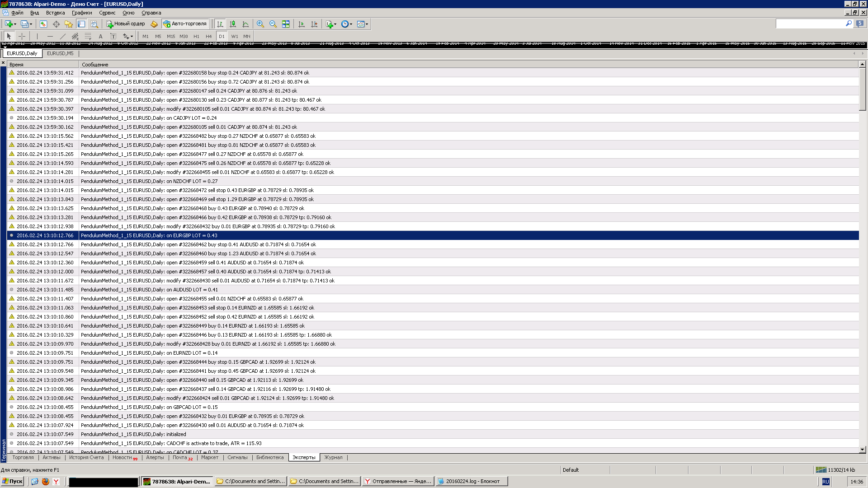
Task: Zoom out on the chart
Action: [273, 24]
